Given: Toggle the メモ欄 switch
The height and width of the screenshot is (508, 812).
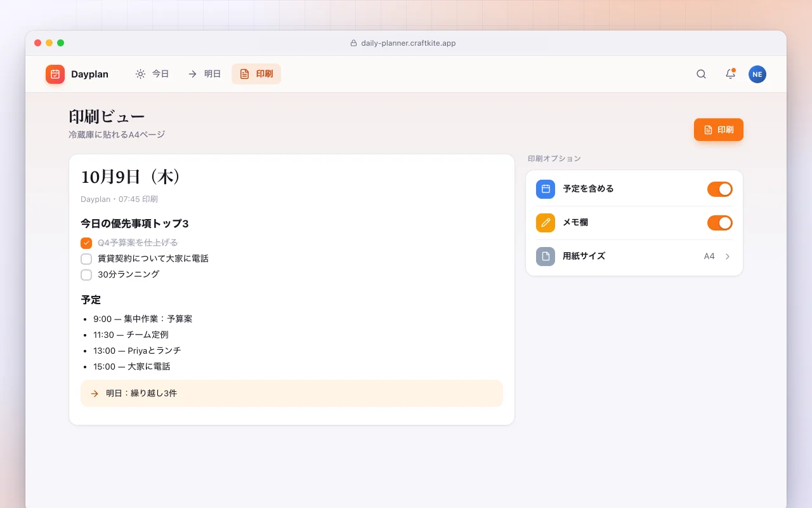Looking at the screenshot, I should 720,223.
